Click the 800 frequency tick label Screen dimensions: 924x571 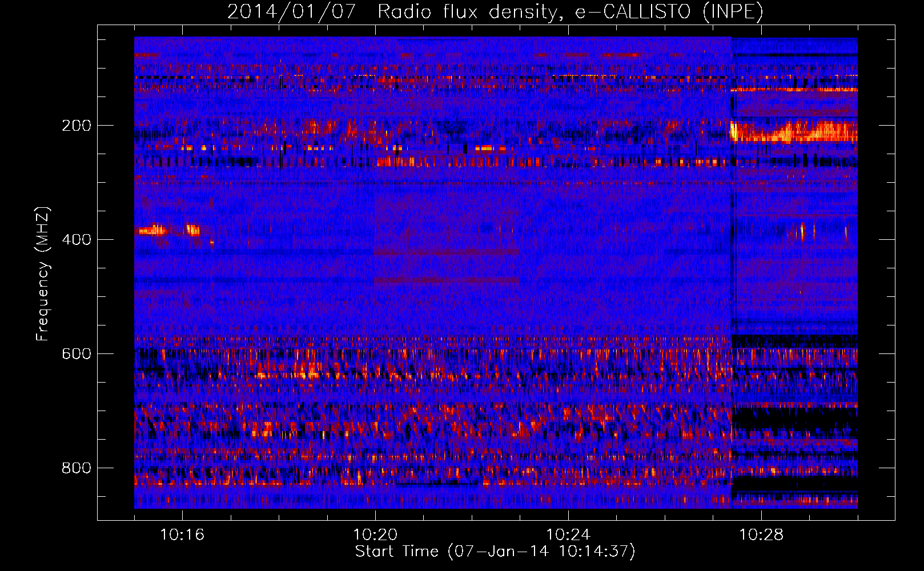point(76,468)
